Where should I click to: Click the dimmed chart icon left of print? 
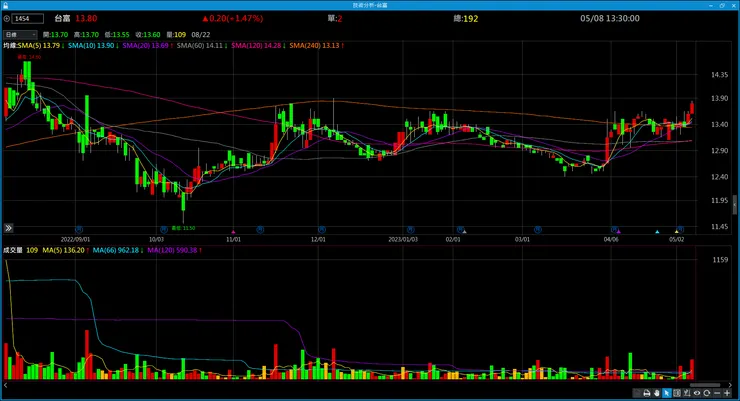pos(637,393)
